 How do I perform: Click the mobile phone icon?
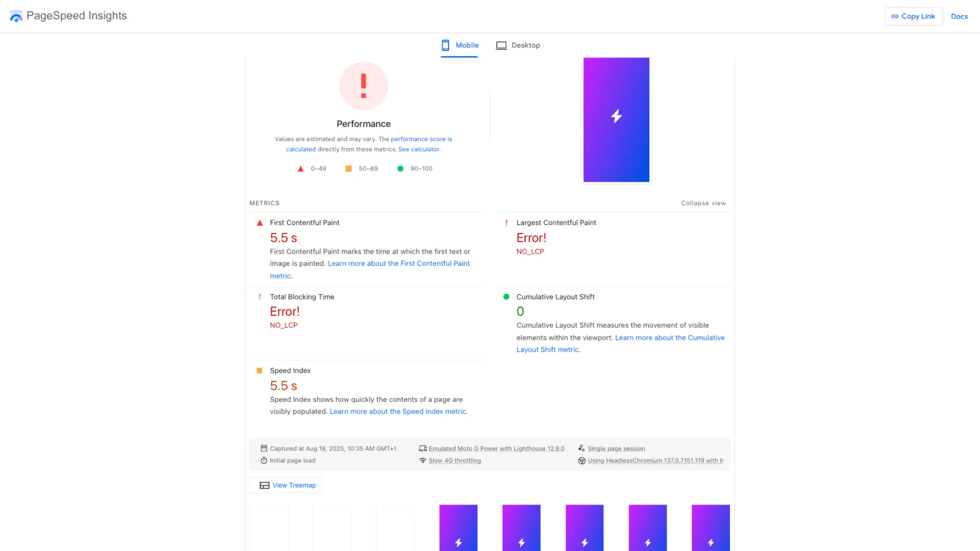446,45
